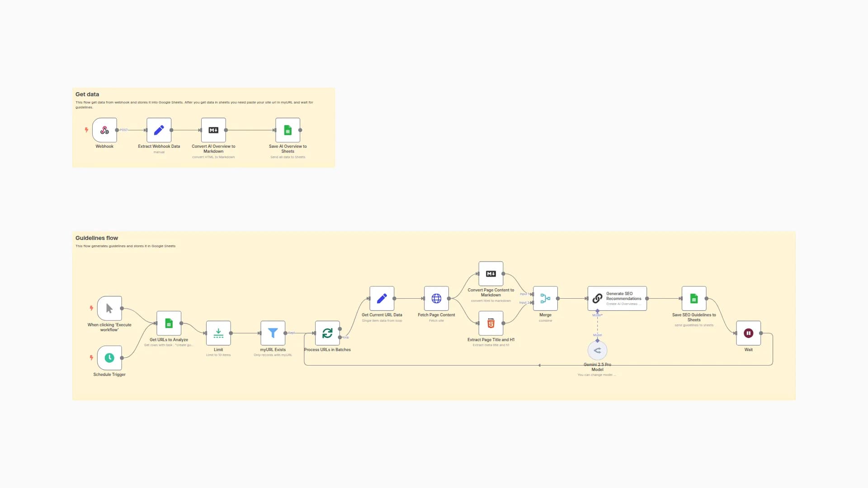868x488 pixels.
Task: Click the Get data note description text
Action: click(x=194, y=105)
